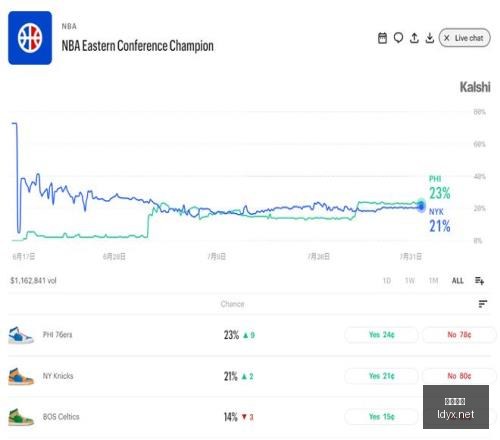Click the NY Knicks sneaker icon
The width and height of the screenshot is (500, 440).
click(21, 376)
